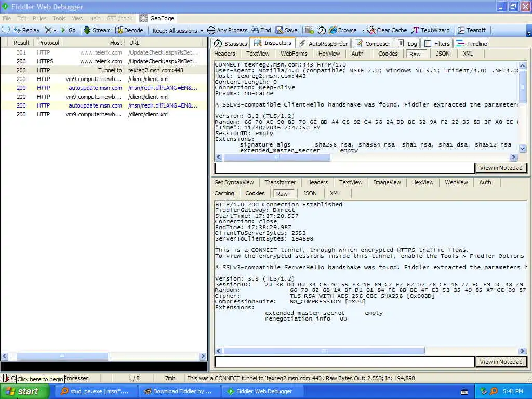532x399 pixels.
Task: Click the green tray icon by the clock
Action: [x=484, y=392]
